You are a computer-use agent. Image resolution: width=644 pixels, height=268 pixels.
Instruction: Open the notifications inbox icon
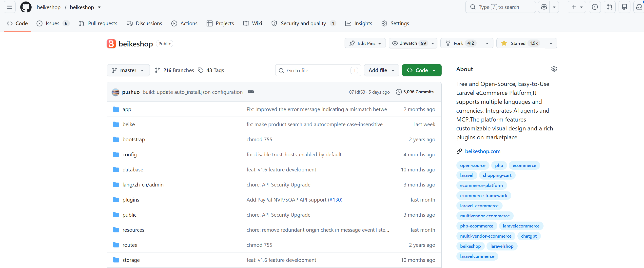[639, 7]
